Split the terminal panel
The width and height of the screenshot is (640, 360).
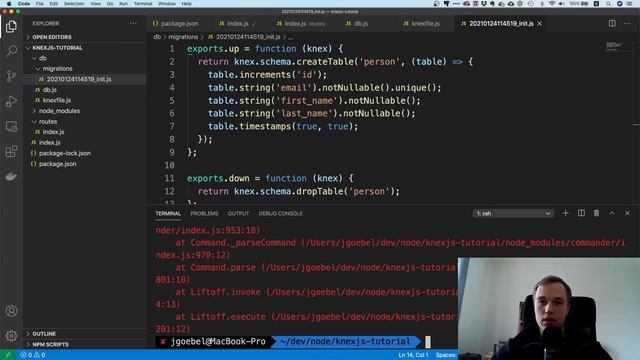(x=581, y=213)
